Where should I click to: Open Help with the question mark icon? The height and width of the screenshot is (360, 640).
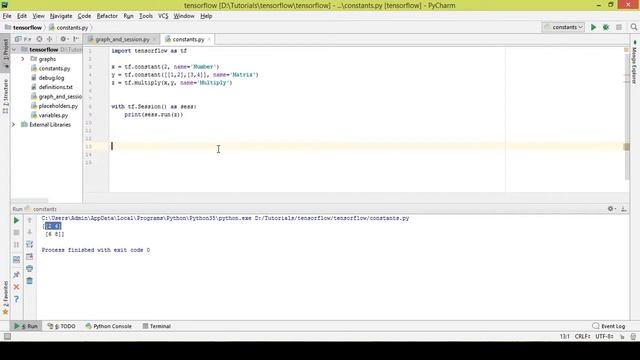[x=16, y=299]
